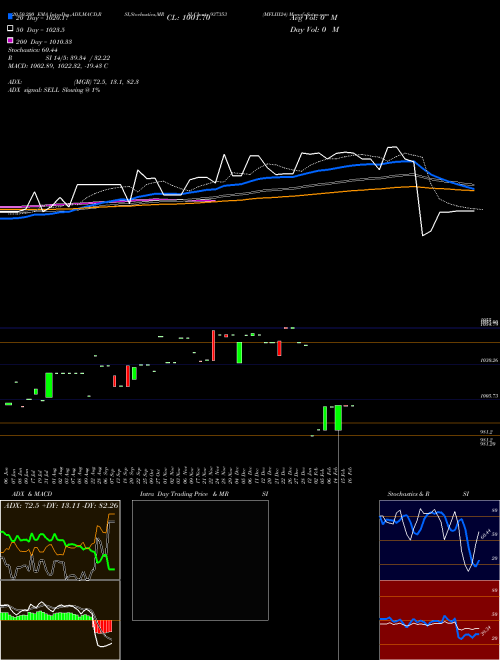This screenshot has width=500, height=660.
Task: Click the white 50 Day legend swatch
Action: click(x=10, y=29)
